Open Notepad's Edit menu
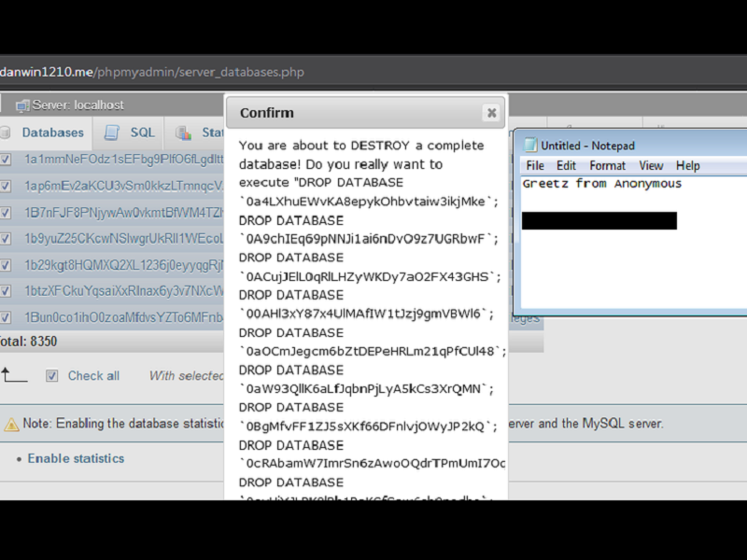 566,166
